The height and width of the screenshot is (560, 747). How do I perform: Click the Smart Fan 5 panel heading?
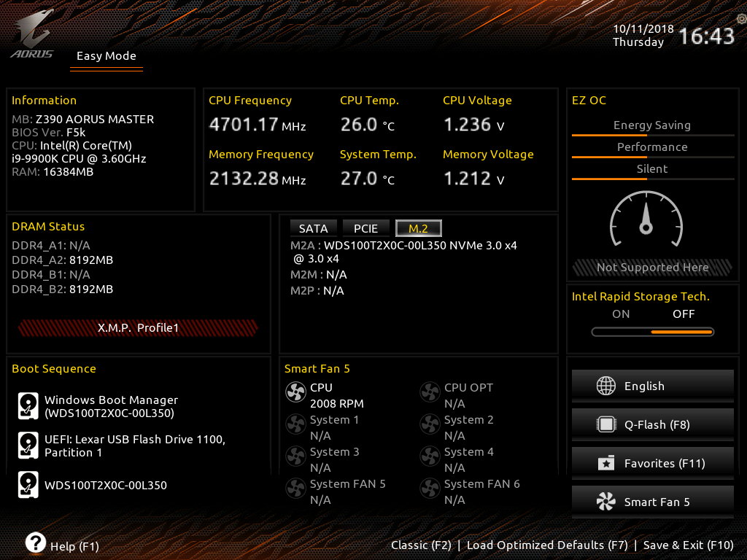tap(317, 368)
